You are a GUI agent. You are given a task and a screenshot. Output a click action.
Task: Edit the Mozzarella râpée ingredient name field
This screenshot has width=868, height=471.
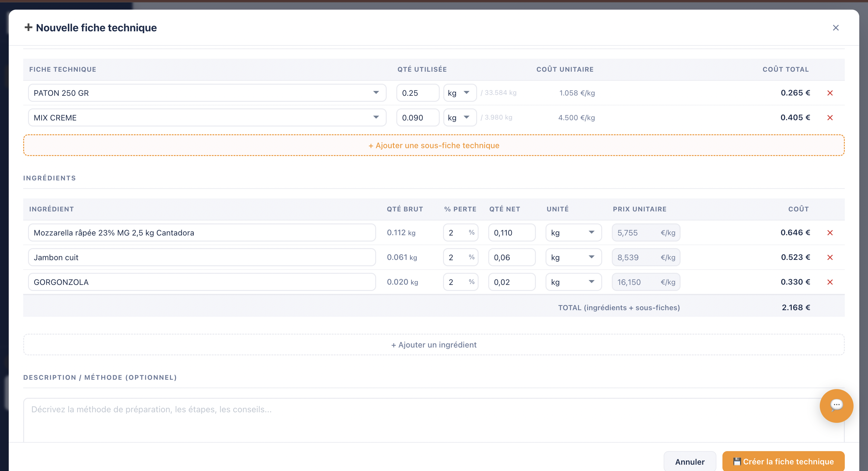[x=202, y=232]
